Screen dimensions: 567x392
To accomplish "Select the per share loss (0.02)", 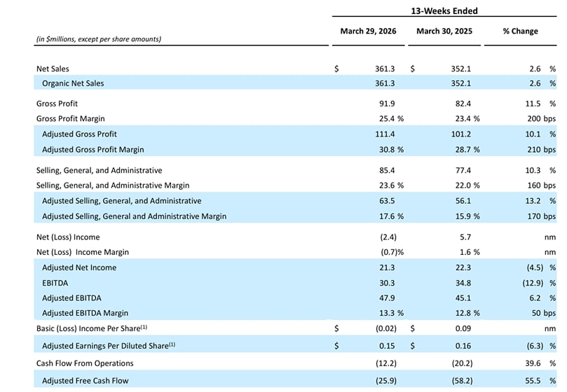I will click(x=386, y=328).
